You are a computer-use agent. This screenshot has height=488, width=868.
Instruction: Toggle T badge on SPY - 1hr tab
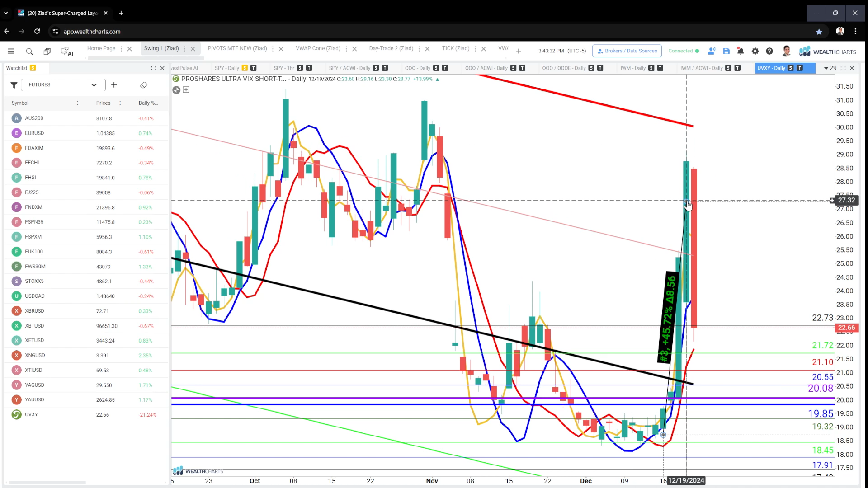click(309, 68)
